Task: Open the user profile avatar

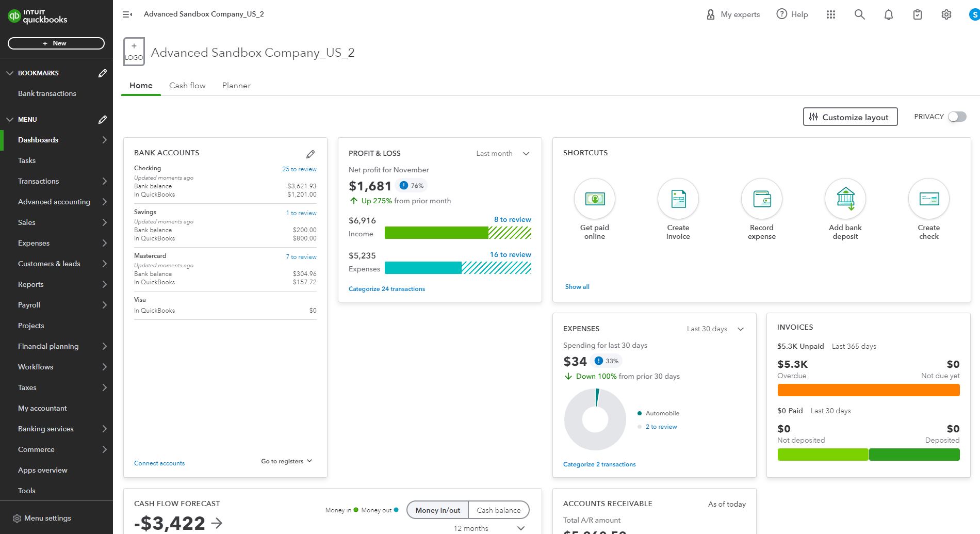Action: click(974, 14)
